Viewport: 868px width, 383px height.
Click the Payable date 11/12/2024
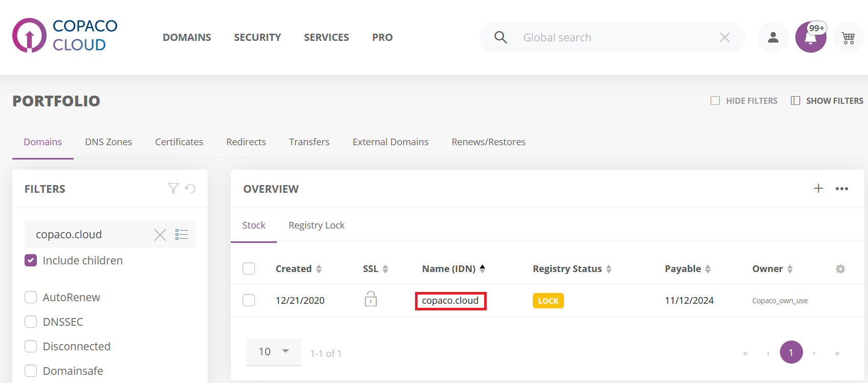[689, 301]
